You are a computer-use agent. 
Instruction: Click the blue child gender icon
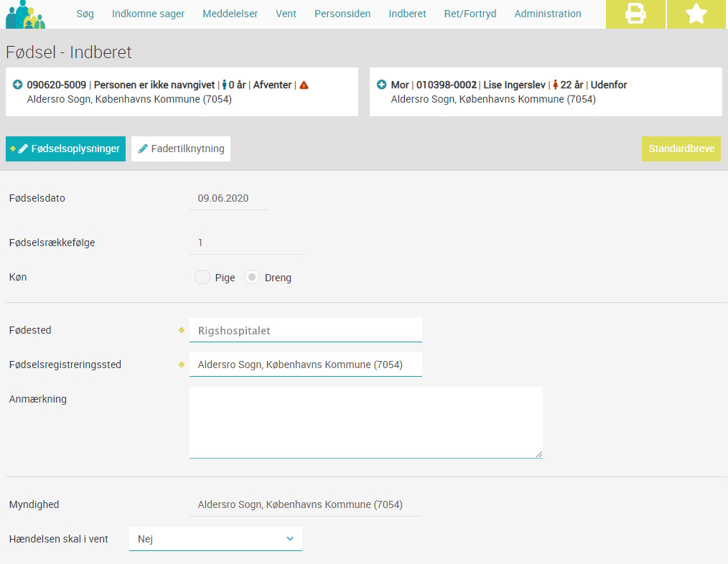click(x=224, y=85)
